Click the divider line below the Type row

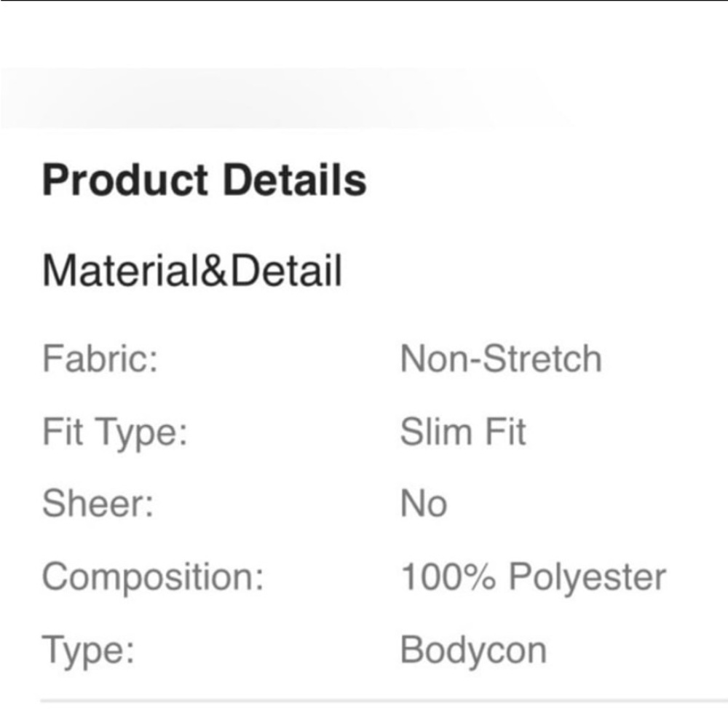pos(384,700)
